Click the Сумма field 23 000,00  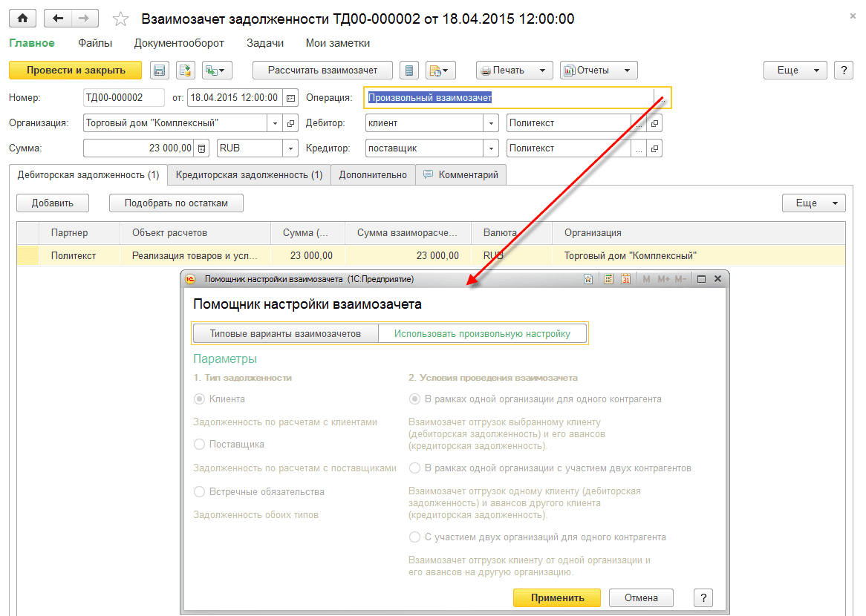click(139, 148)
